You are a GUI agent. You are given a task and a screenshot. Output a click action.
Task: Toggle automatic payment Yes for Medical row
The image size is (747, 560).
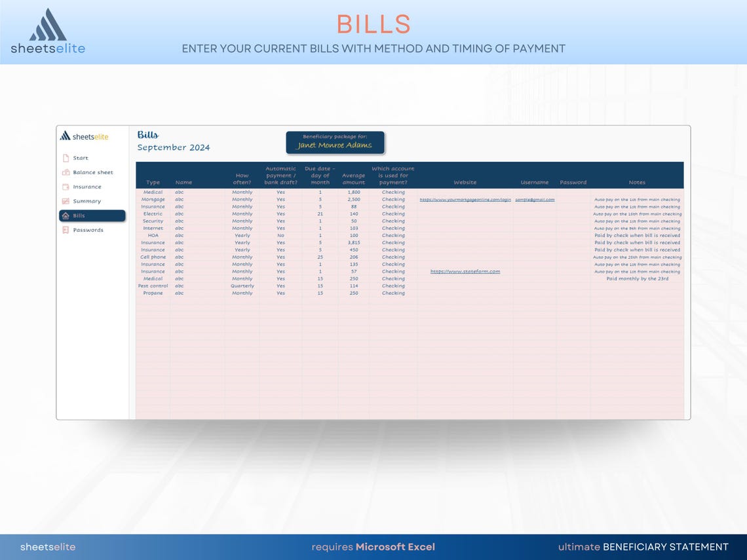coord(280,192)
